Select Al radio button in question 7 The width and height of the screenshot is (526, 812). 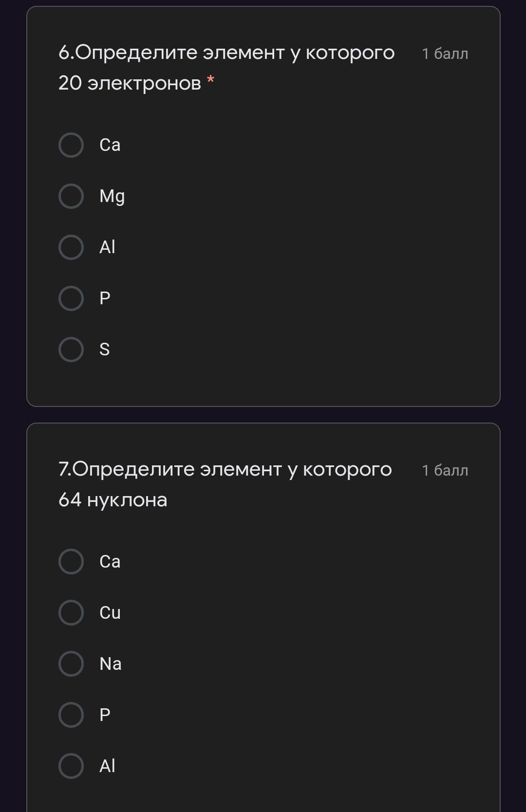71,766
